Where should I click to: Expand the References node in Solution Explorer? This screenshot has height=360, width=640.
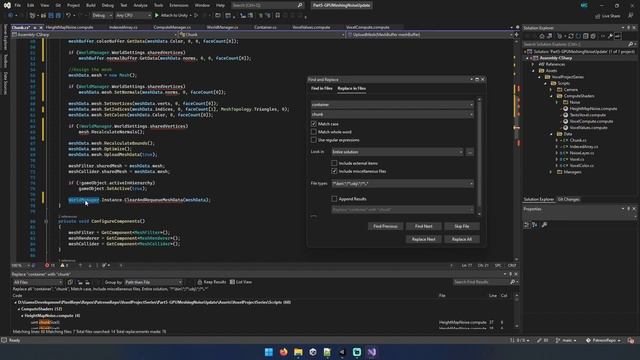(533, 64)
